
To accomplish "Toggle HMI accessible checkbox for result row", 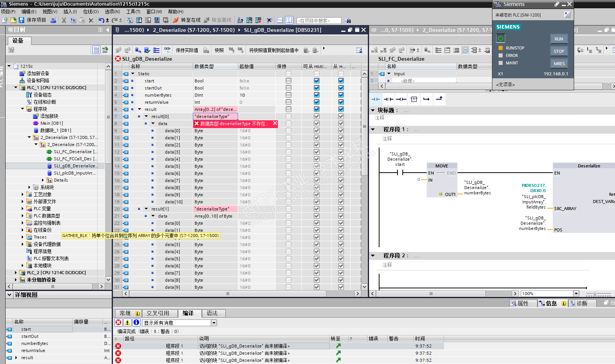I will 317,109.
